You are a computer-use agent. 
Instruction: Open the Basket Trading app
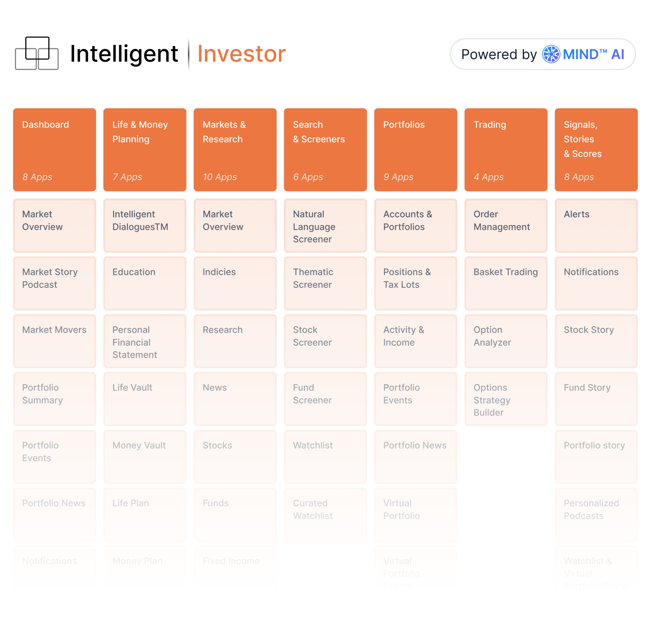506,283
